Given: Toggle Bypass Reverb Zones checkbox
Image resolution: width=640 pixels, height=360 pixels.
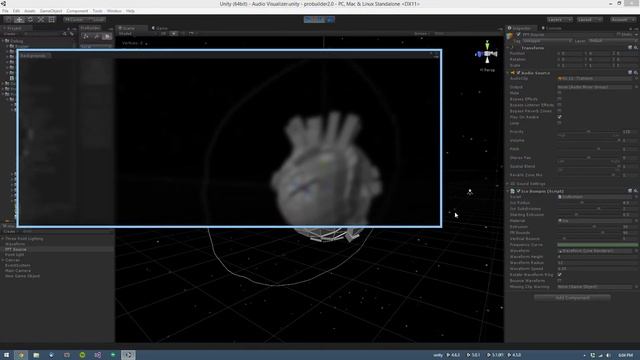Looking at the screenshot, I should pyautogui.click(x=559, y=111).
